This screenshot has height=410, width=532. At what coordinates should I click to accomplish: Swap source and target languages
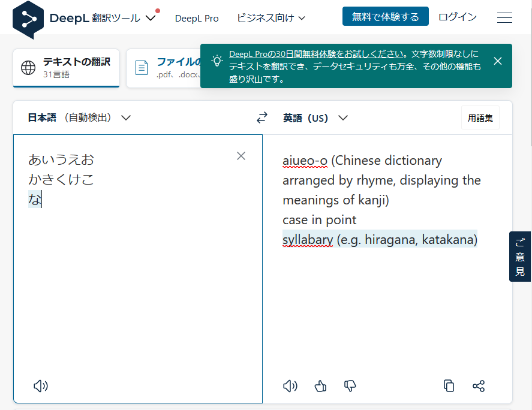click(x=262, y=117)
